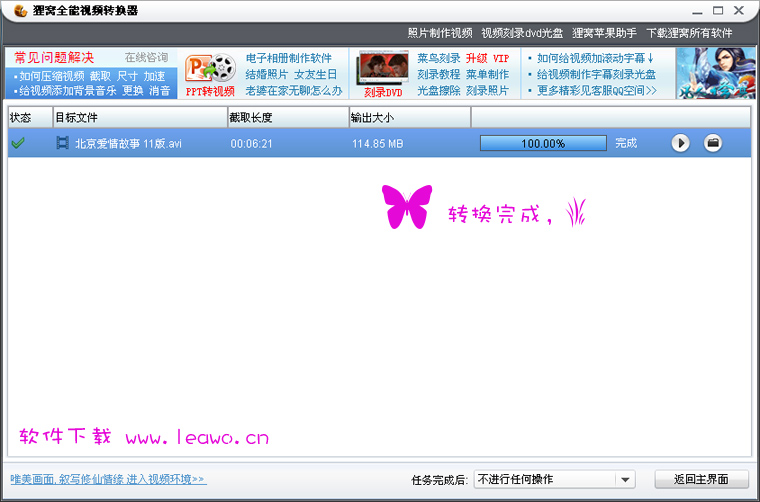
Task: Click the 输出大小 column header
Action: click(410, 118)
